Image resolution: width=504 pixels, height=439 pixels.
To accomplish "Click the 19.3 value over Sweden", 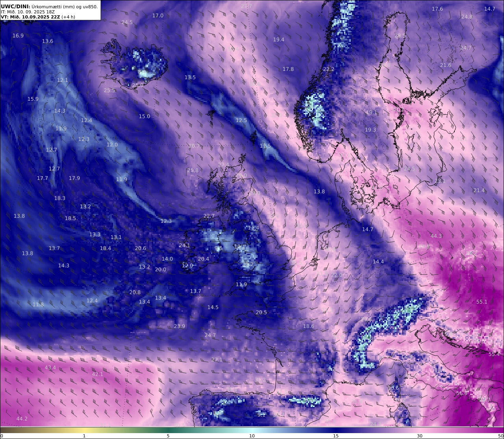I will click(371, 130).
